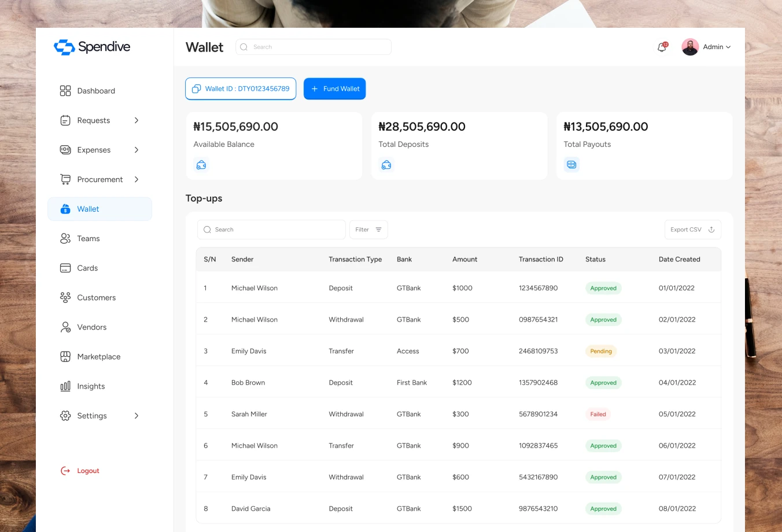Click the copy icon beside Wallet ID
The image size is (782, 532).
click(x=196, y=88)
